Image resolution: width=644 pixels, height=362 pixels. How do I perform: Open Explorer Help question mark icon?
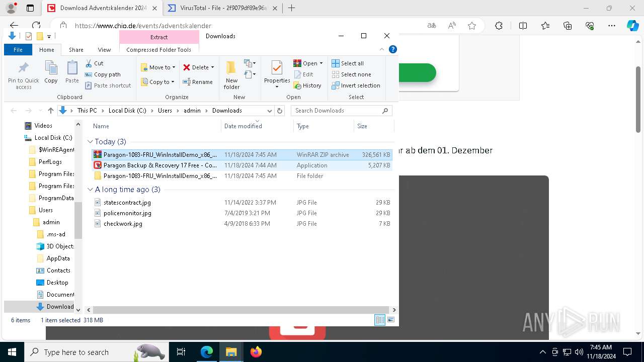[x=393, y=49]
